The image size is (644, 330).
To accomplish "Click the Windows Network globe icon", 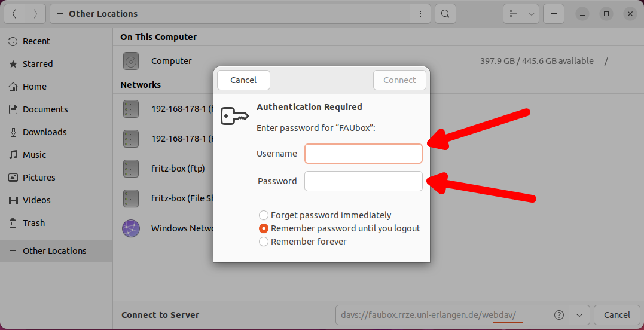I will coord(130,228).
